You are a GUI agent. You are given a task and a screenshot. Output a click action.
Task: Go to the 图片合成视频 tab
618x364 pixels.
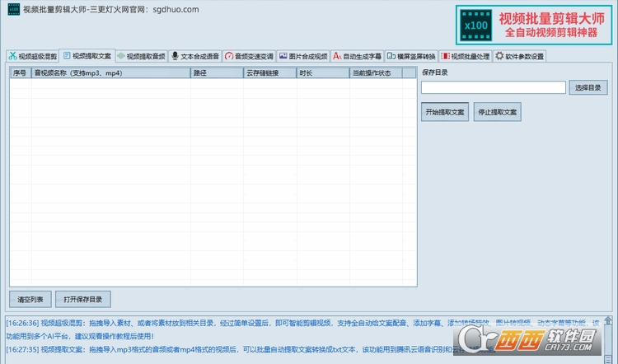(303, 56)
